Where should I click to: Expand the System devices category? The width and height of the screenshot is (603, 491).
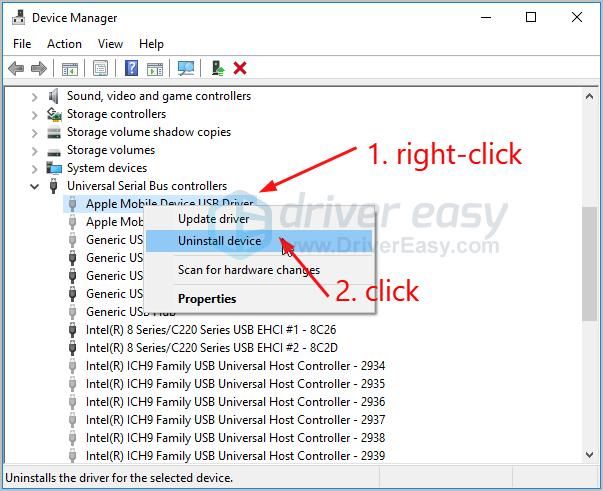click(35, 168)
